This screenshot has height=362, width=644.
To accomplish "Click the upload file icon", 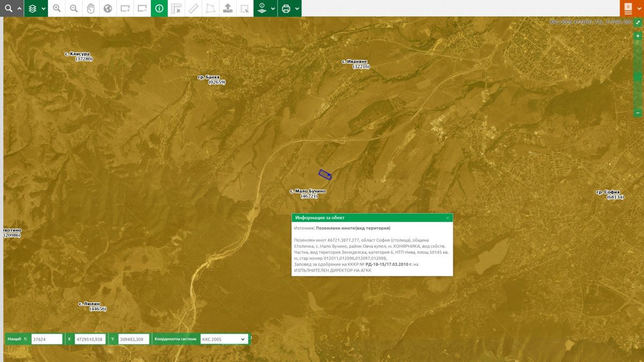I will [x=228, y=9].
